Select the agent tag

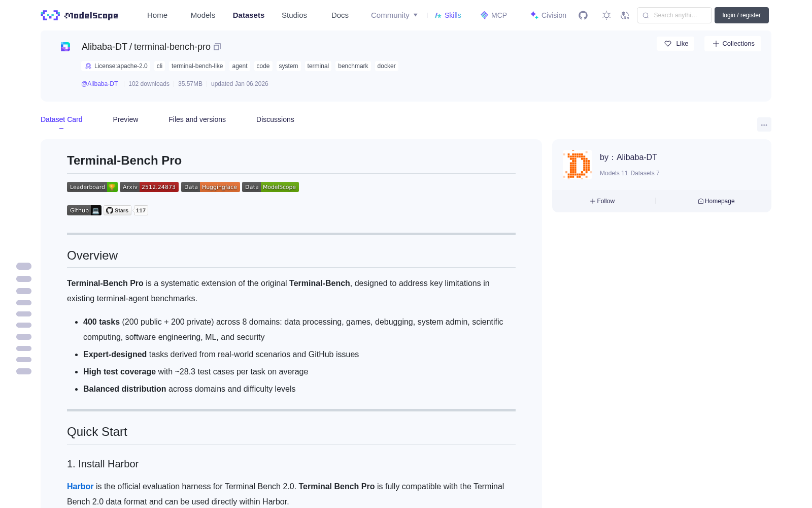point(240,66)
